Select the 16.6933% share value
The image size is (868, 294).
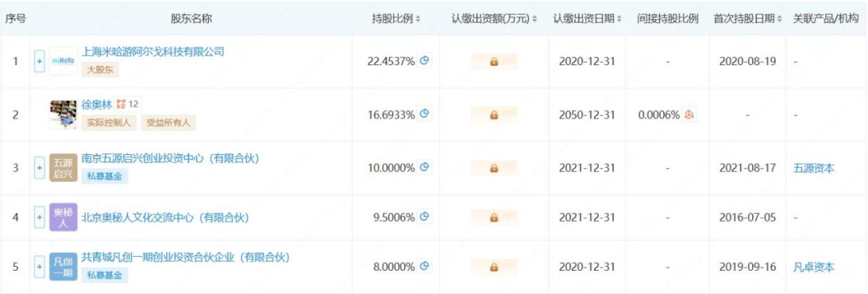(x=391, y=115)
